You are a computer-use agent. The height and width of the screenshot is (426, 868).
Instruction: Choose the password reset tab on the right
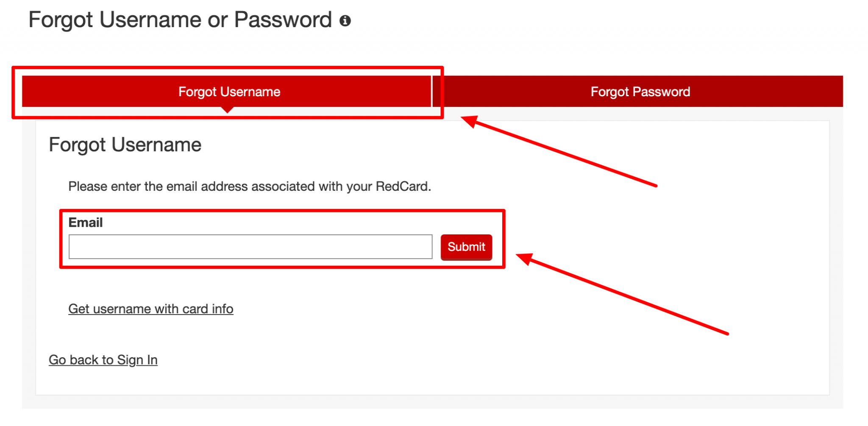640,92
